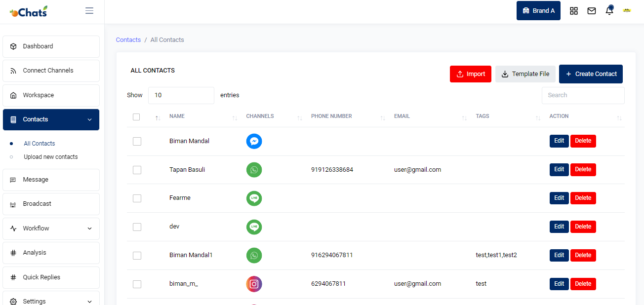Screen dimensions: 644x305
Task: Open the Show entries count field
Action: tap(181, 95)
